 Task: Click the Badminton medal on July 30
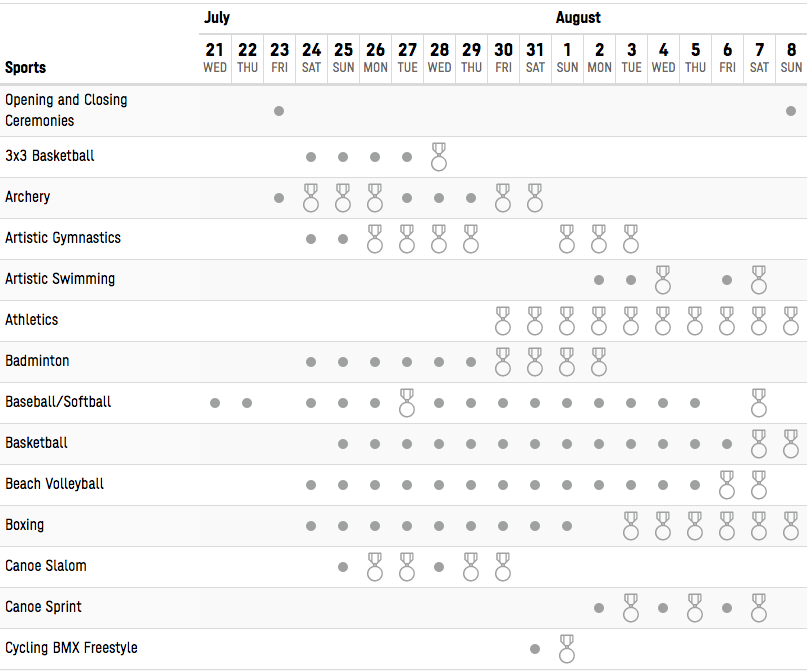pyautogui.click(x=503, y=362)
